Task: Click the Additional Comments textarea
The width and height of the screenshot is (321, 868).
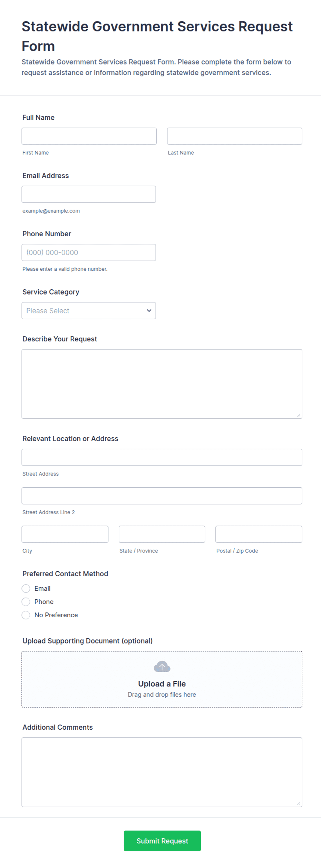Action: 162,772
